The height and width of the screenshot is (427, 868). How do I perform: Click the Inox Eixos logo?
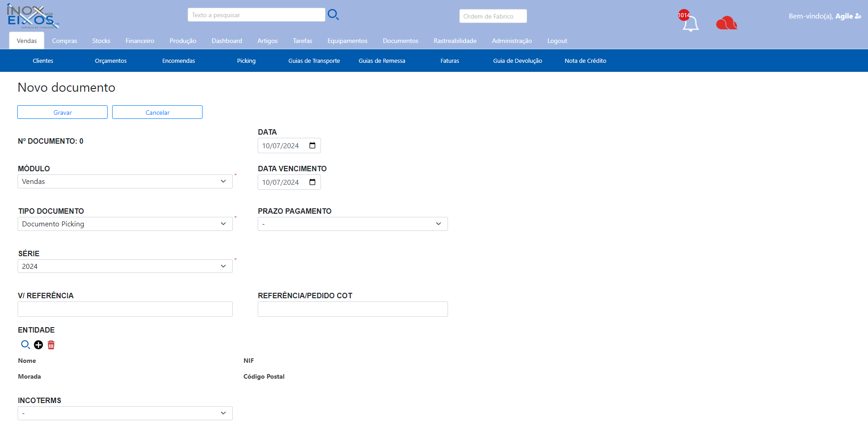[x=33, y=16]
